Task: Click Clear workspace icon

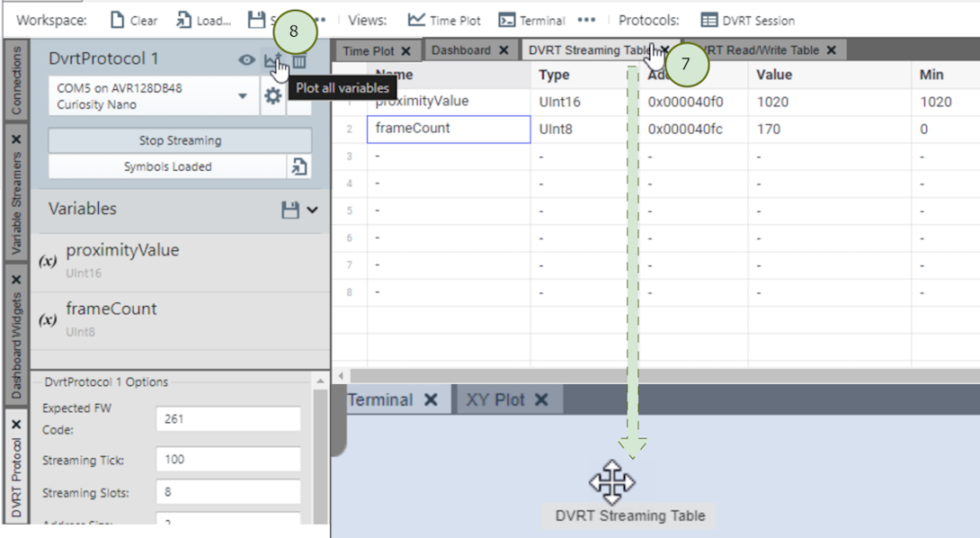Action: click(x=119, y=20)
